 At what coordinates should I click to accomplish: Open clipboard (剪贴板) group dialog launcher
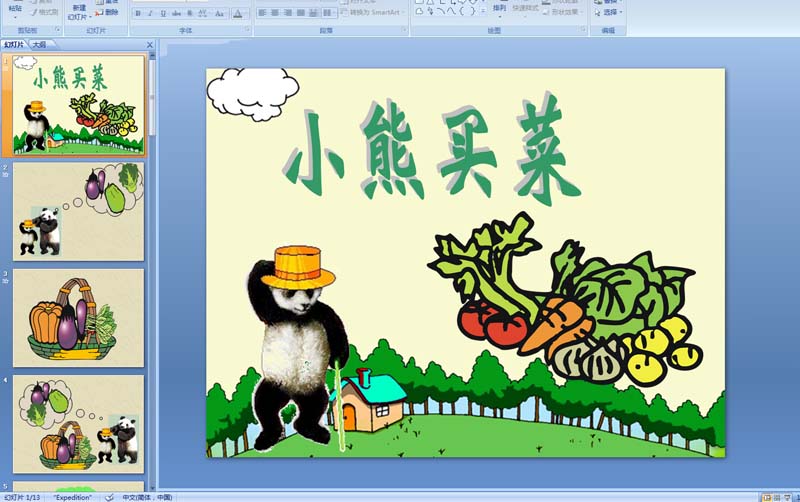pyautogui.click(x=58, y=30)
